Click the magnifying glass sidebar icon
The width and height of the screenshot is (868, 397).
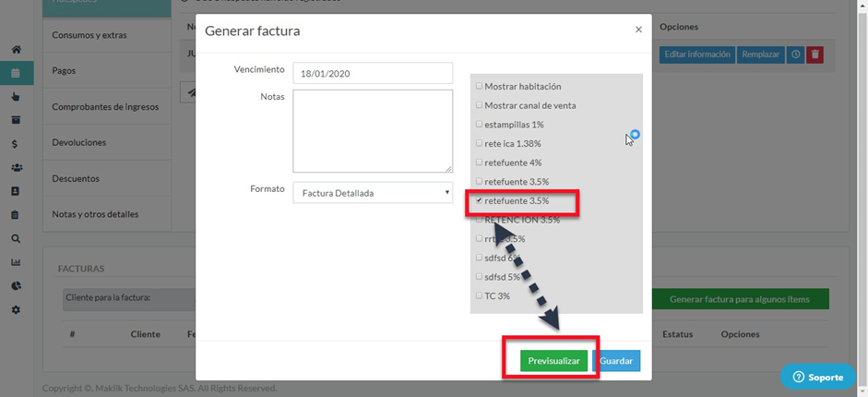[x=16, y=238]
